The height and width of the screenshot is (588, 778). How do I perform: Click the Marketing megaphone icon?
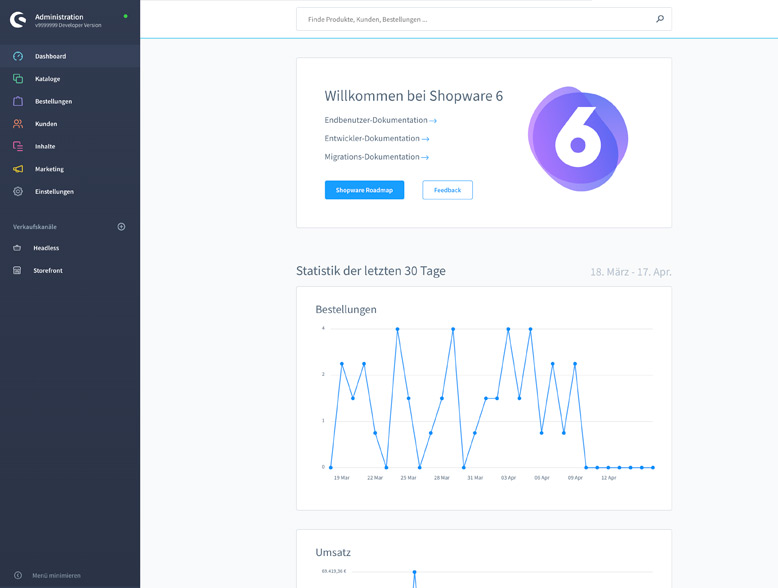click(x=18, y=169)
